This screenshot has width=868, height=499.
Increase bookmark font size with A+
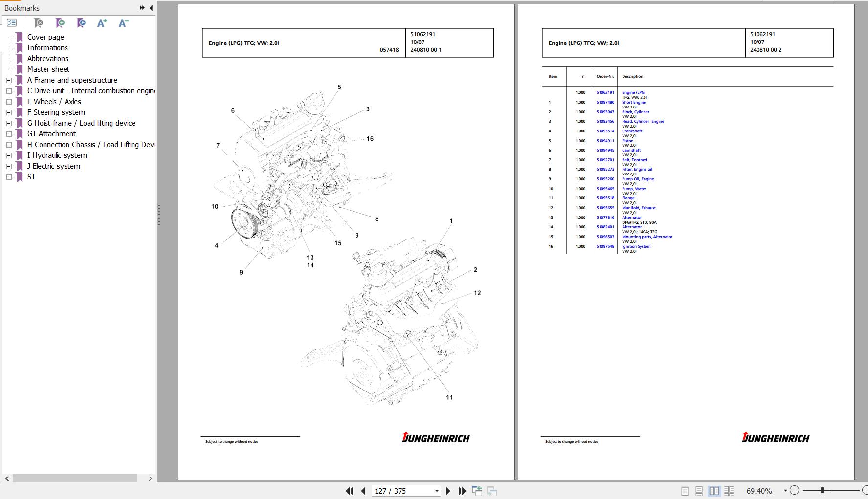pyautogui.click(x=102, y=22)
